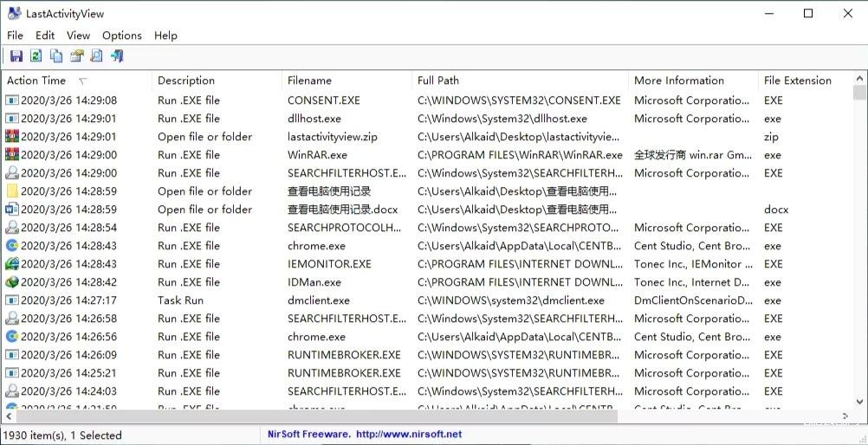Select the dmclient.exe Task Run row

tap(319, 300)
